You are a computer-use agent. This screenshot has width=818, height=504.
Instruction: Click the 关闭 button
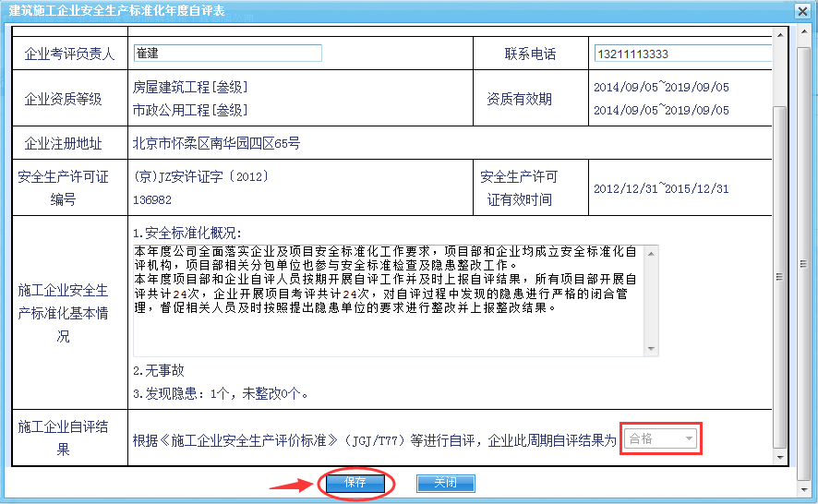(x=445, y=483)
